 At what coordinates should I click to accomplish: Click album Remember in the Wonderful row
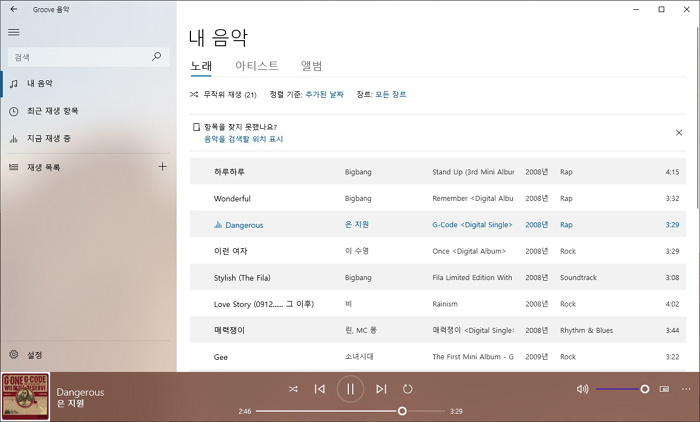(x=473, y=198)
